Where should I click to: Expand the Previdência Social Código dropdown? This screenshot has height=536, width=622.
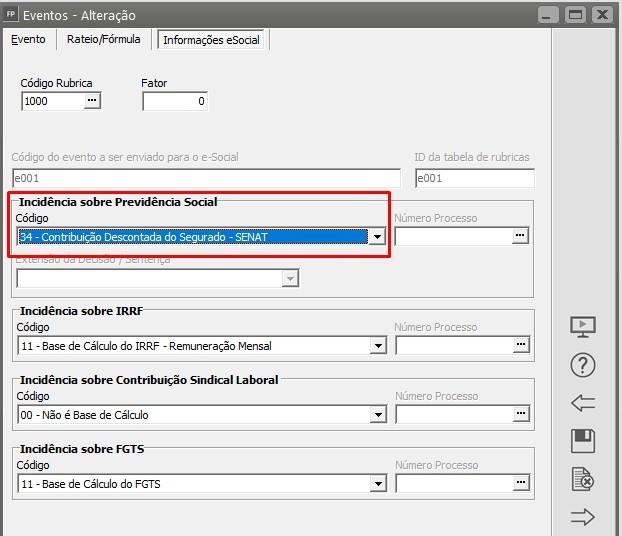click(x=378, y=237)
